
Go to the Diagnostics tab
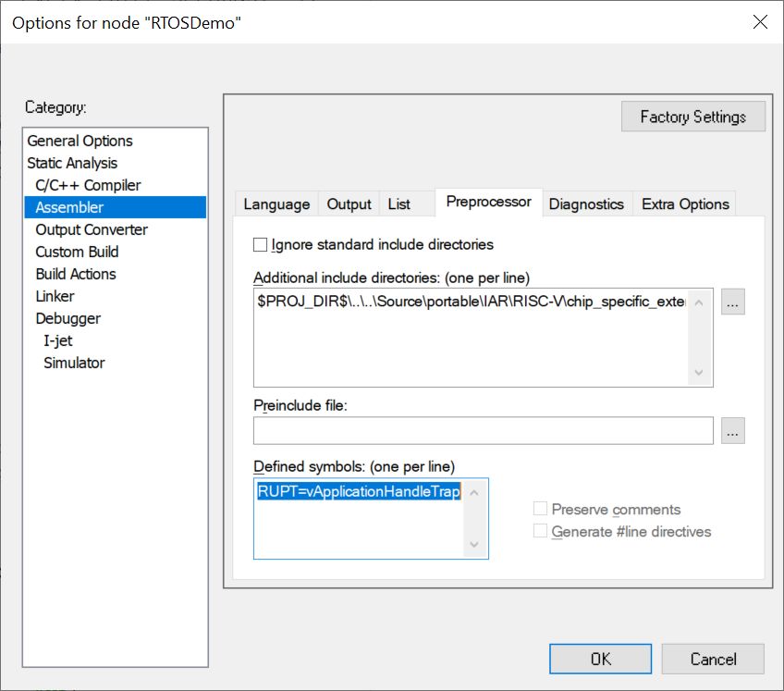coord(586,204)
